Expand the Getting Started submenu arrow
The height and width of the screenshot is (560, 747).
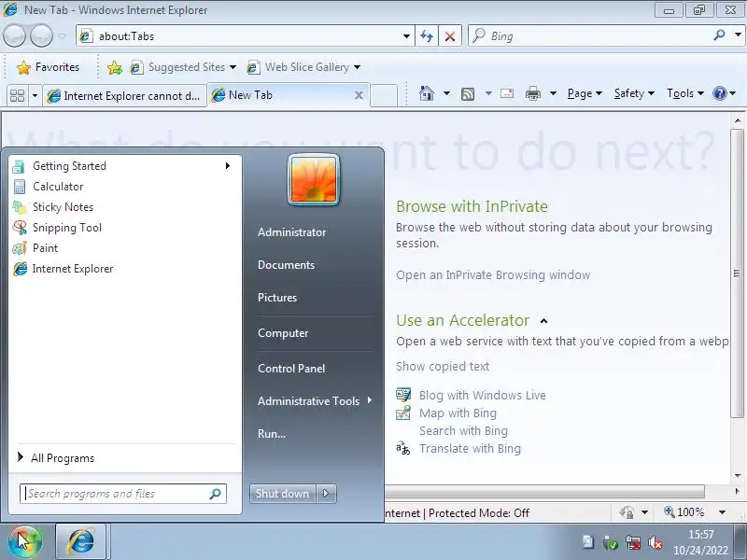click(x=228, y=166)
